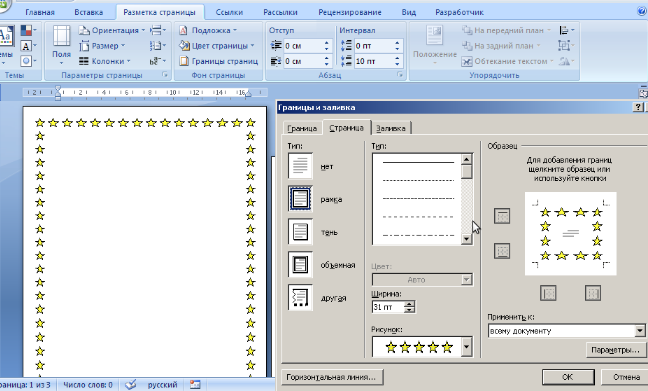Toggle left border button under preview
This screenshot has width=648, height=391.
548,293
